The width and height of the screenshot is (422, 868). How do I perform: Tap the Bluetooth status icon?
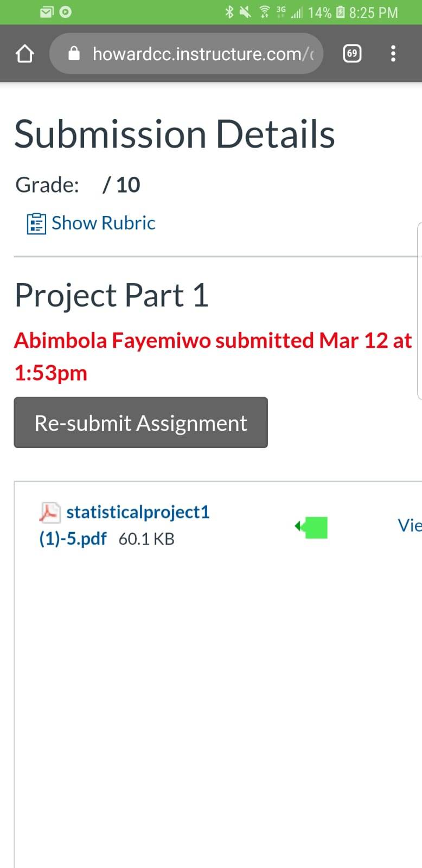pyautogui.click(x=229, y=12)
